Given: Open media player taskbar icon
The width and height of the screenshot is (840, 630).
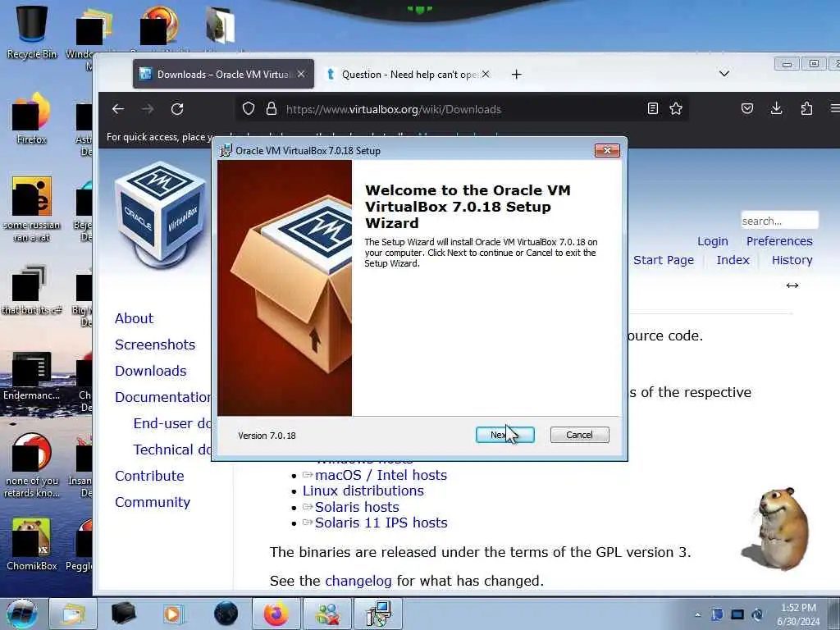Looking at the screenshot, I should point(174,614).
